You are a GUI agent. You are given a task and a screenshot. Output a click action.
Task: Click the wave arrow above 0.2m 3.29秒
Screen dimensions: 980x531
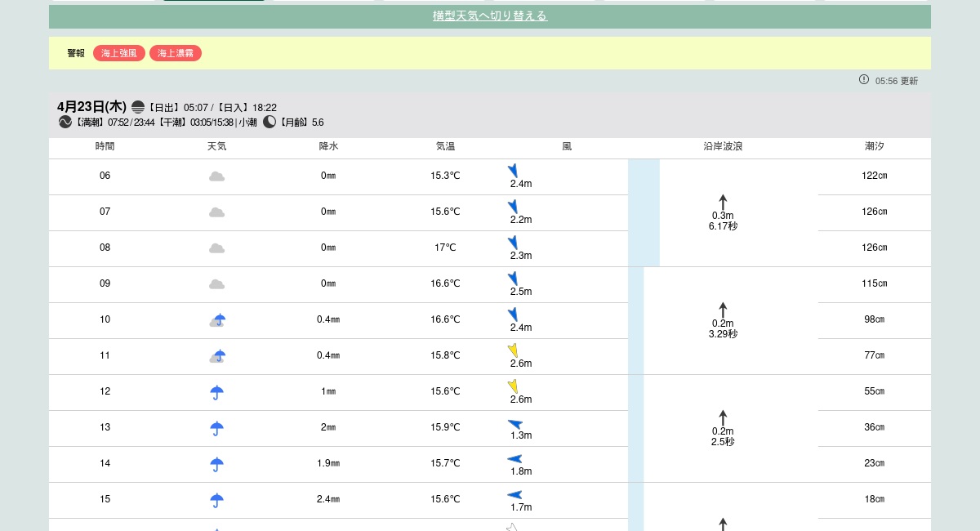pyautogui.click(x=723, y=310)
